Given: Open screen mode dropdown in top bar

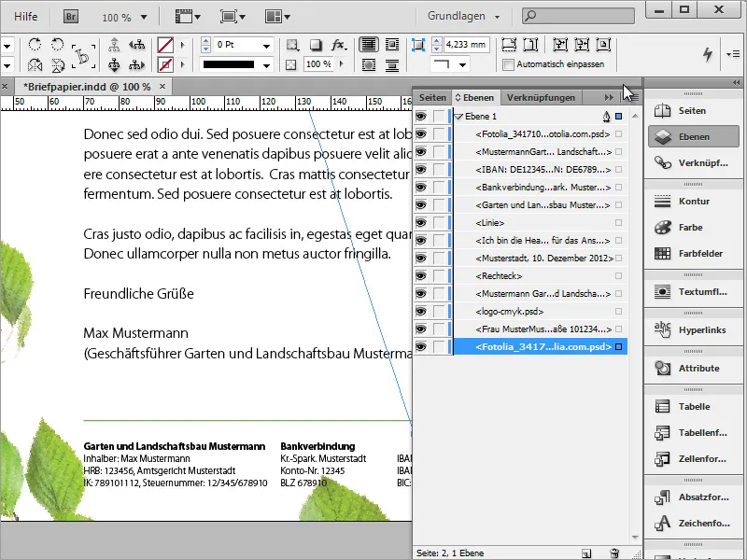Looking at the screenshot, I should [233, 17].
